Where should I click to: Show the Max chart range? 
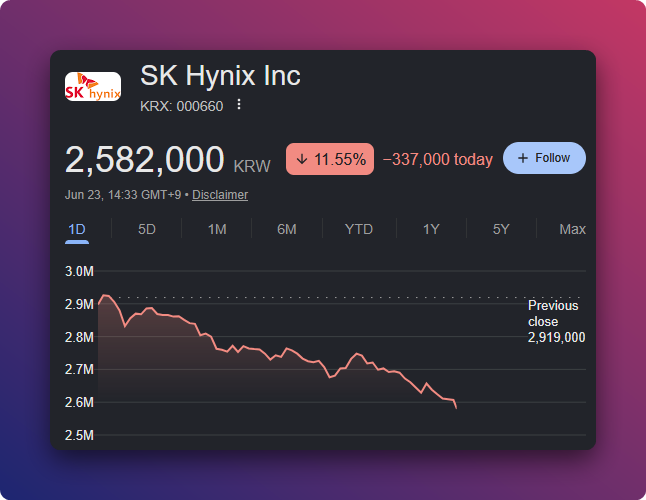pyautogui.click(x=572, y=229)
